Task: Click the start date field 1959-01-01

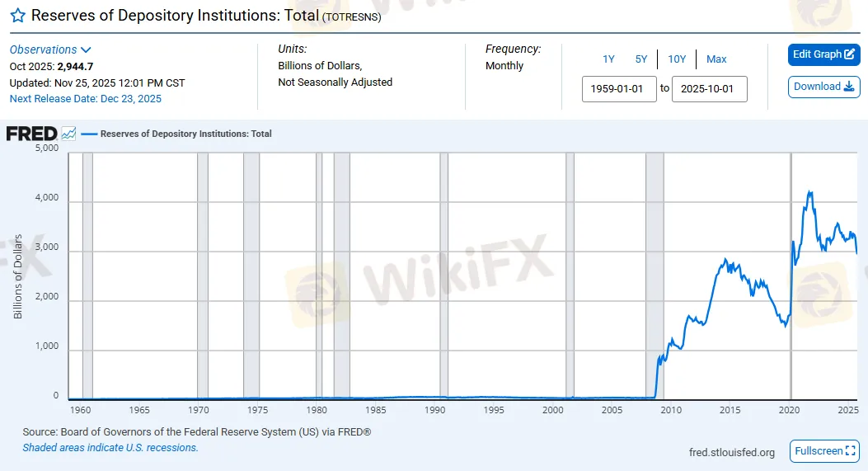Action: pyautogui.click(x=619, y=89)
